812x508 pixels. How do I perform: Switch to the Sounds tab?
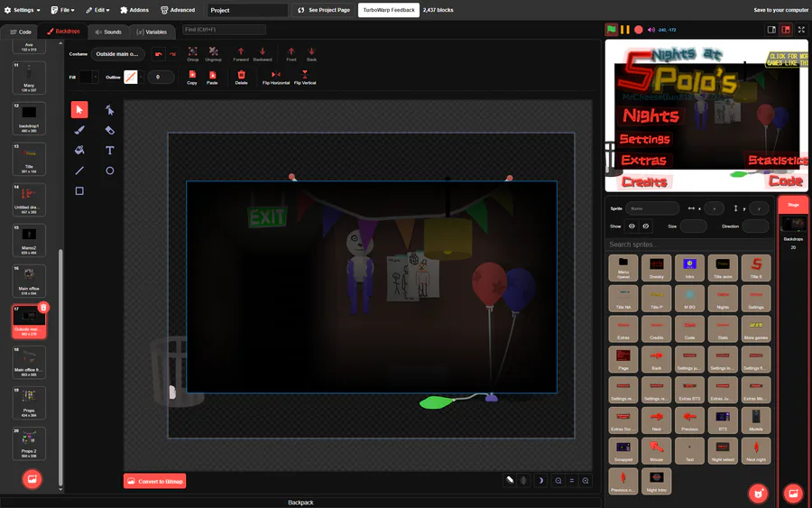(108, 32)
